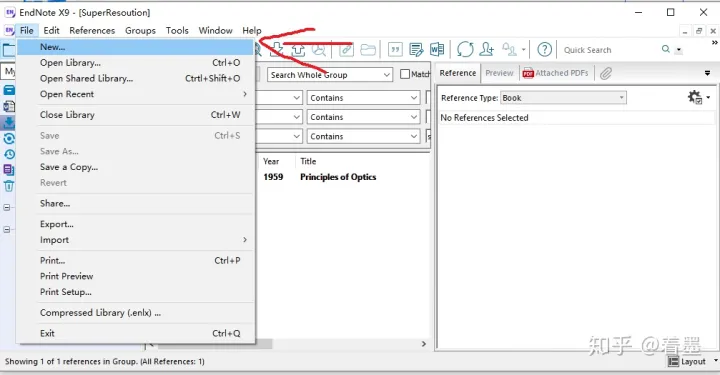Select the Unfiled references sidebar icon
The height and width of the screenshot is (375, 720).
coord(9,170)
